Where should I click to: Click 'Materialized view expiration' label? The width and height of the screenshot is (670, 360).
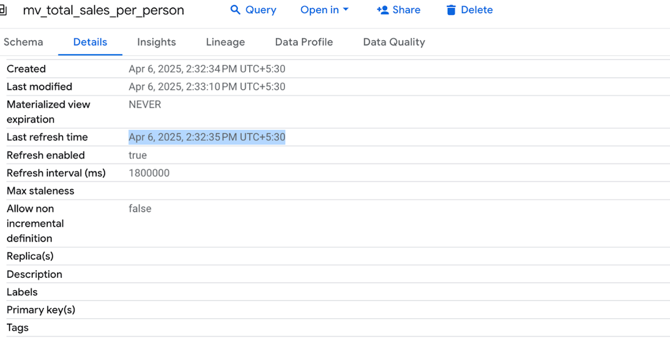(x=48, y=112)
